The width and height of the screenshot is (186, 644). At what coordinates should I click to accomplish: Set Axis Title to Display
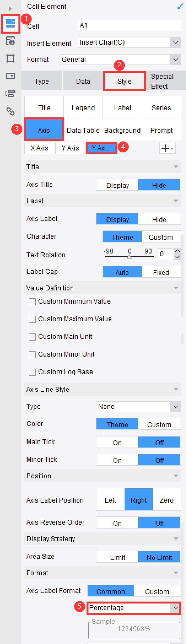117,185
